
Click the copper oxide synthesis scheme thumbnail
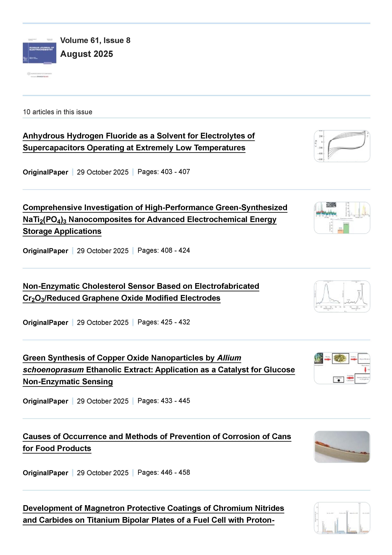click(x=342, y=368)
